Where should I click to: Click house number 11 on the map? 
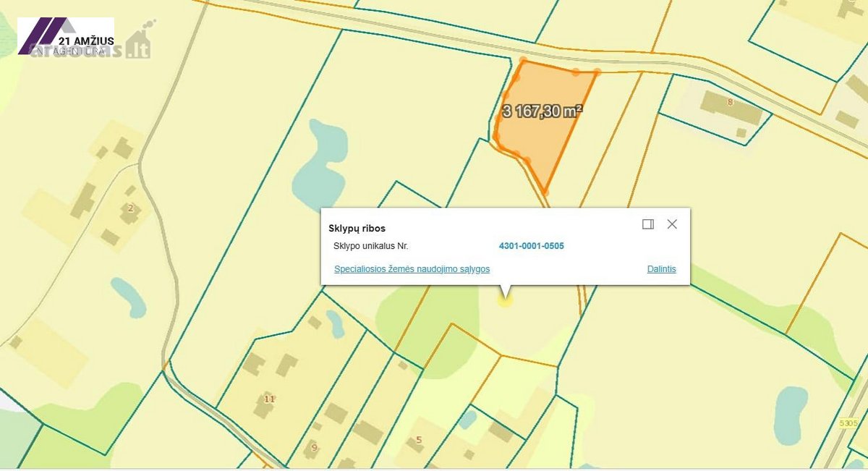click(x=270, y=399)
